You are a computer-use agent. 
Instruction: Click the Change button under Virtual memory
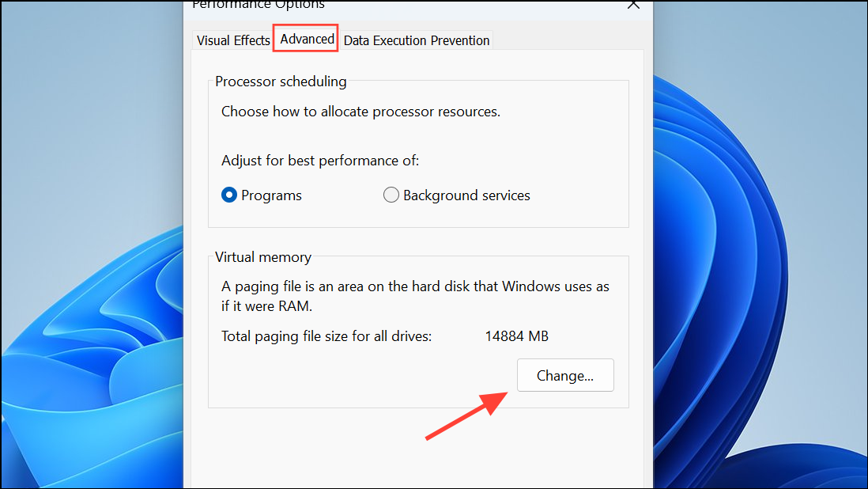tap(565, 375)
